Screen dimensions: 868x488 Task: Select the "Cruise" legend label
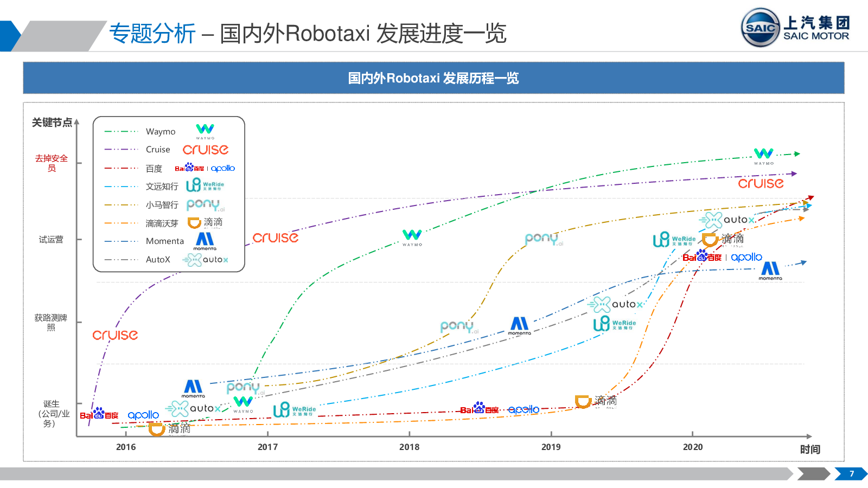pyautogui.click(x=158, y=150)
